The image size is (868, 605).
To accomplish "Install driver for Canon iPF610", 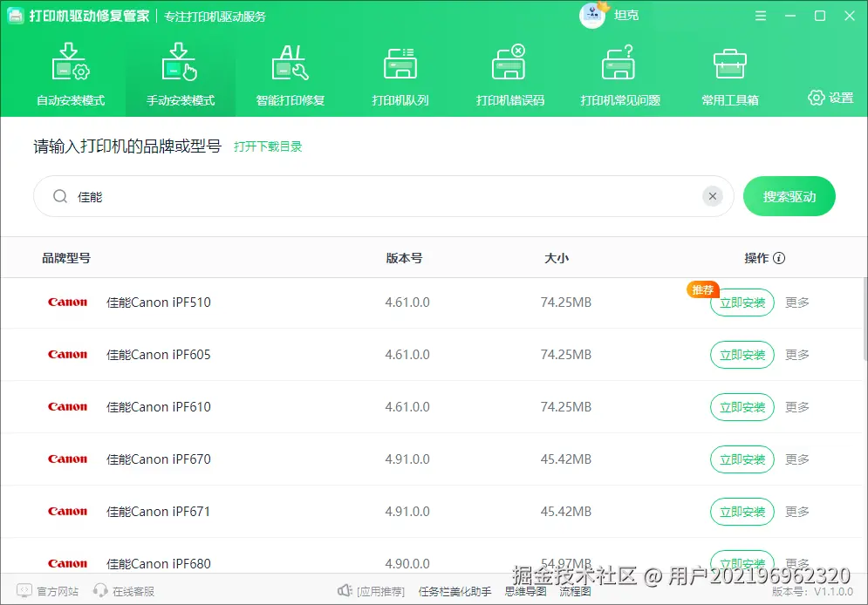I will pos(742,407).
